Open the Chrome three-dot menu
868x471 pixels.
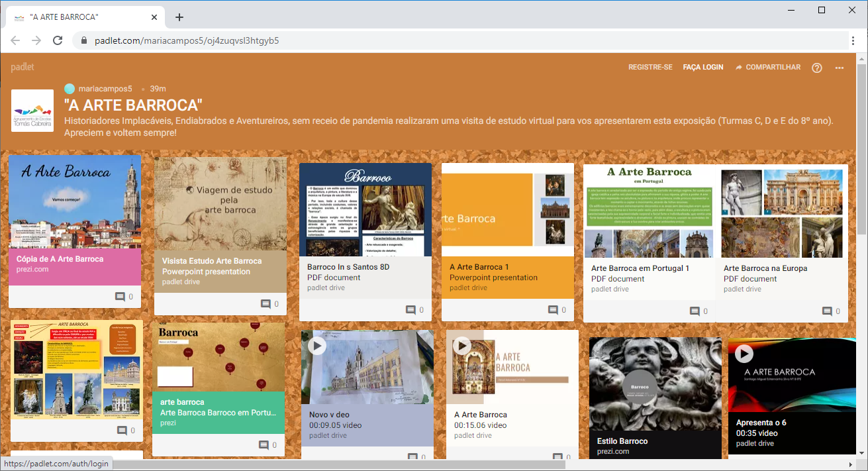point(853,40)
